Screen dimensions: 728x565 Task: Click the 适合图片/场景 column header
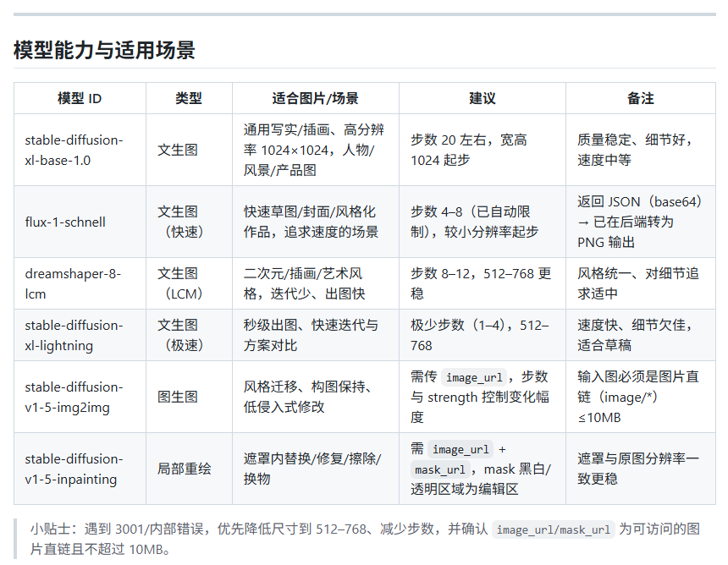(315, 98)
